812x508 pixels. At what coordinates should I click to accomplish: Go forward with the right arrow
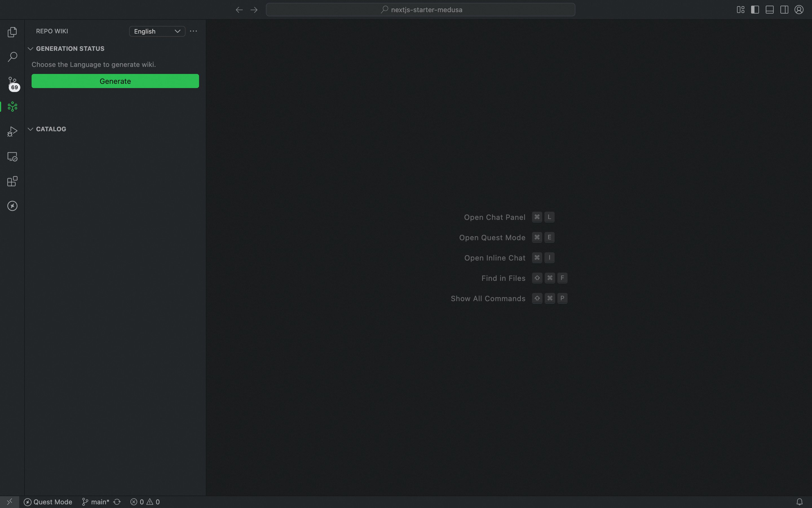[254, 10]
